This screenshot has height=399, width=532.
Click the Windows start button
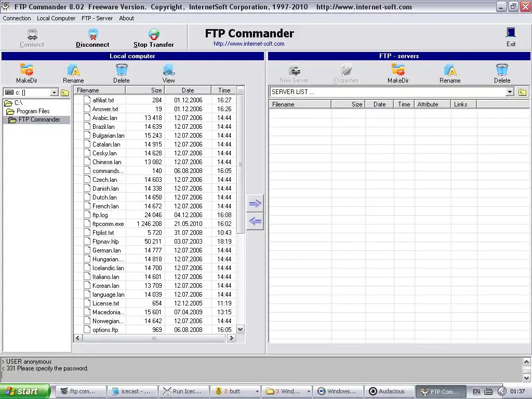pyautogui.click(x=24, y=392)
